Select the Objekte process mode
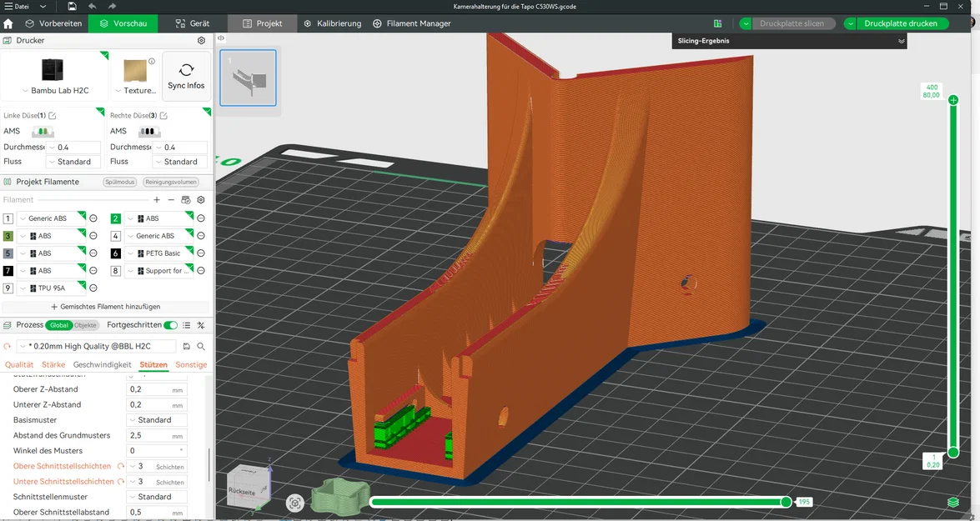980x521 pixels. (86, 325)
